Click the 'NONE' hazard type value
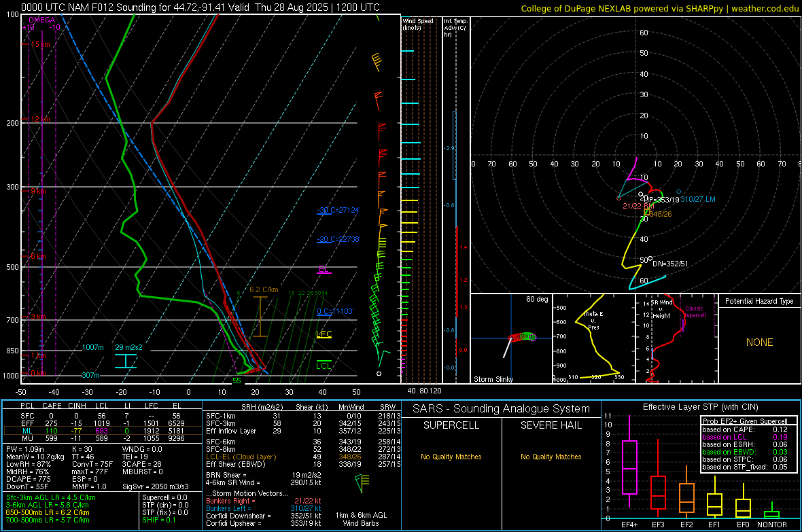Viewport: 802px width, 532px height. (760, 342)
